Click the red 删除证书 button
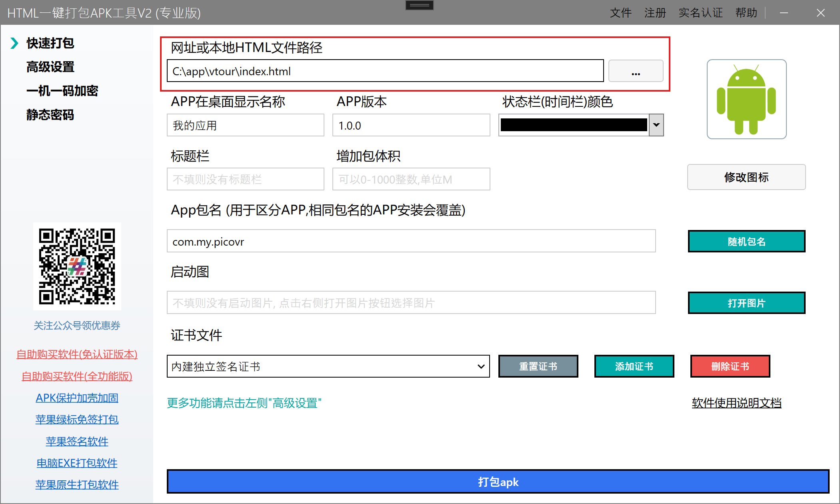Viewport: 840px width, 504px height. (730, 366)
